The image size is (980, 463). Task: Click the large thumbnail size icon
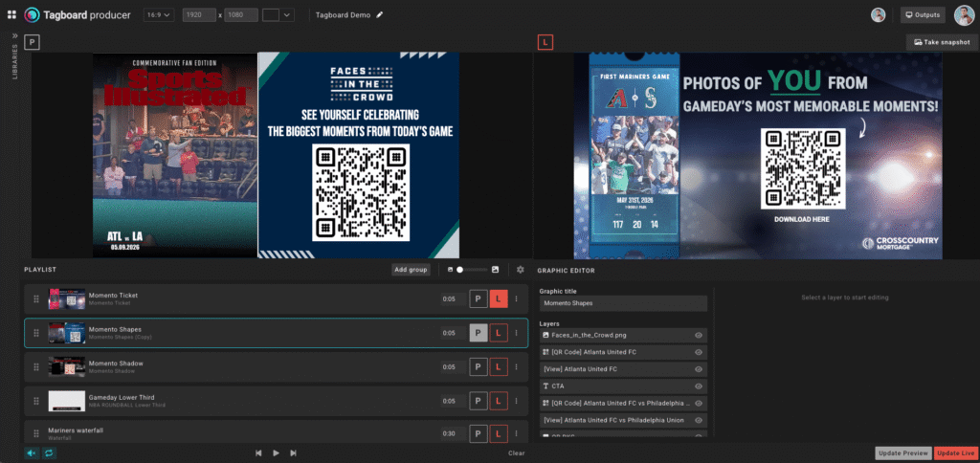(495, 270)
